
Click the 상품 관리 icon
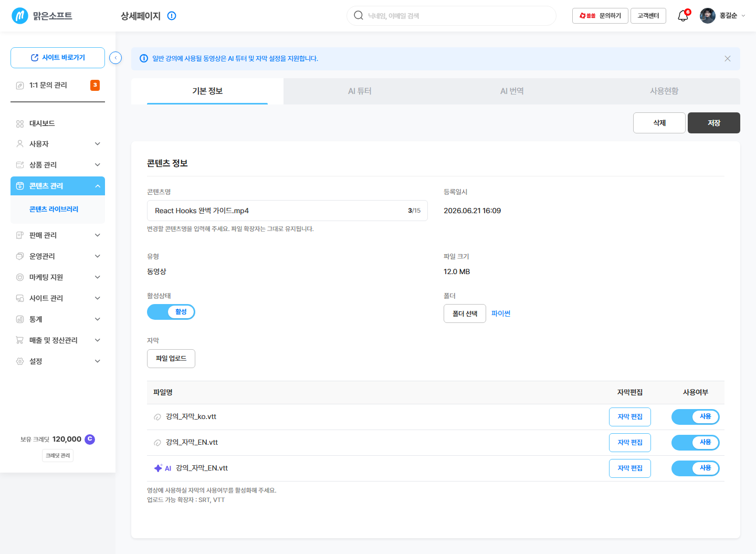tap(20, 165)
